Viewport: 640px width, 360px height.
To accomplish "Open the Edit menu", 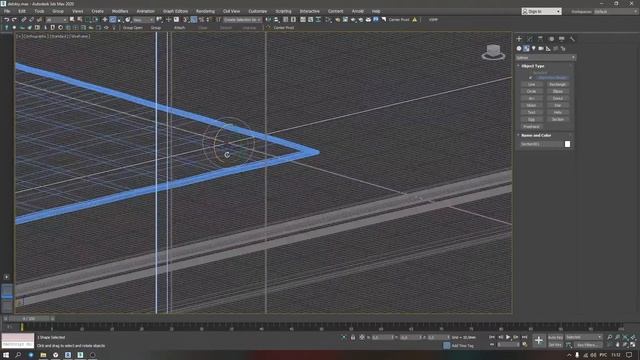I will click(x=22, y=11).
